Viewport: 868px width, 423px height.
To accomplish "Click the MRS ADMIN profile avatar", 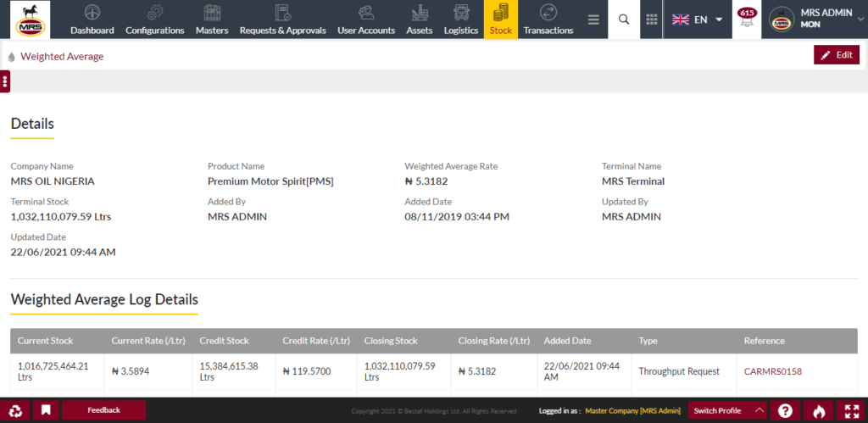I will pos(782,19).
